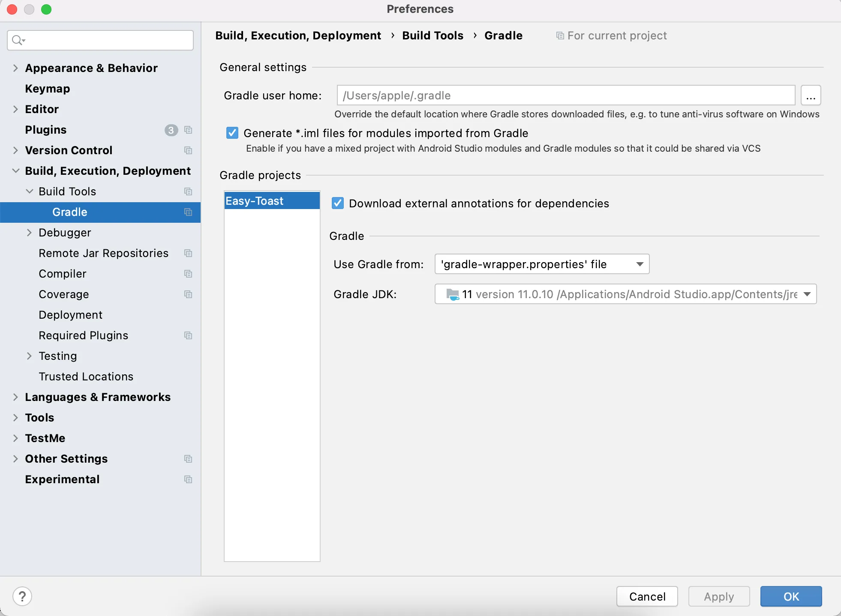Click project-level icon beside Version Control
Screen dimensions: 841x616
tap(188, 150)
